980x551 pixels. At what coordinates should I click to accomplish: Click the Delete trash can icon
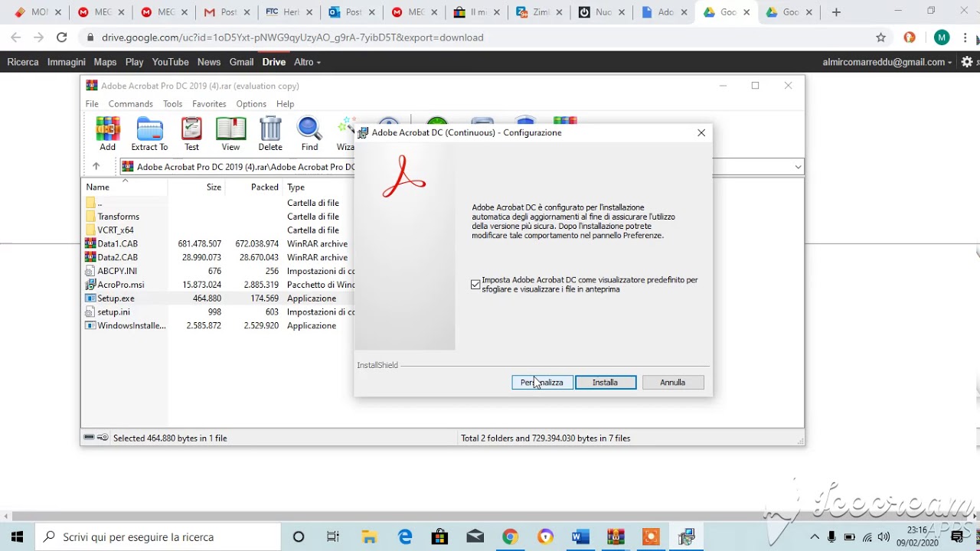click(270, 134)
